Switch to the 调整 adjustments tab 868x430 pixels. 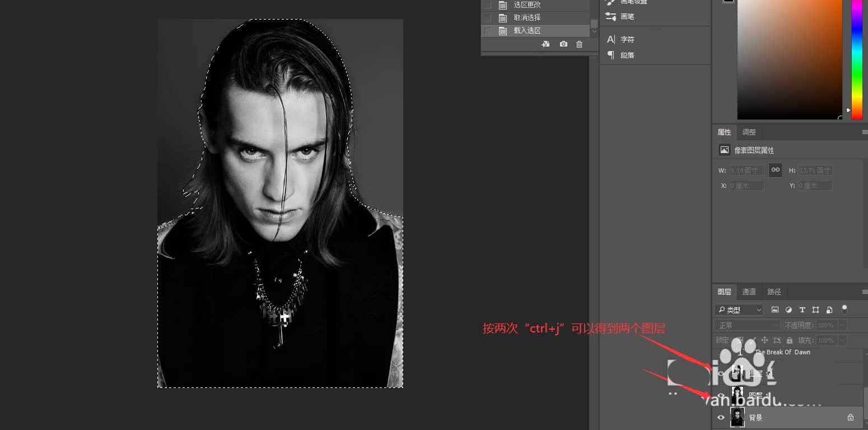[x=749, y=132]
